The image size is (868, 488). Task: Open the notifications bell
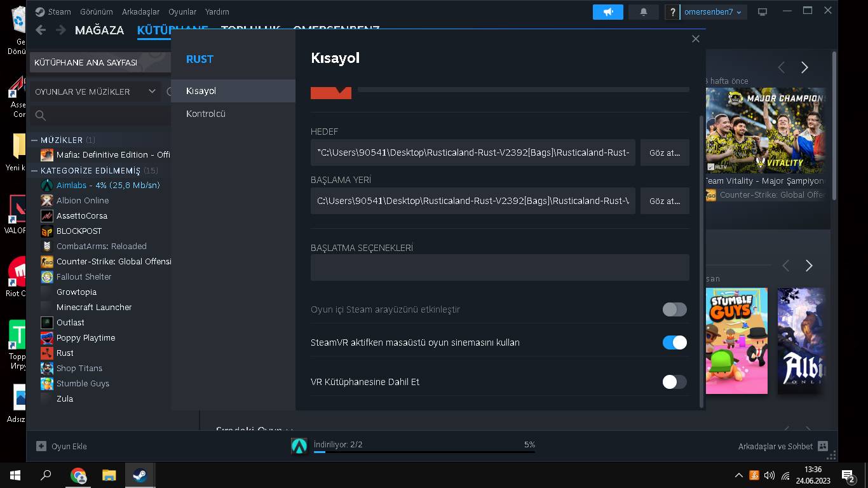point(643,12)
